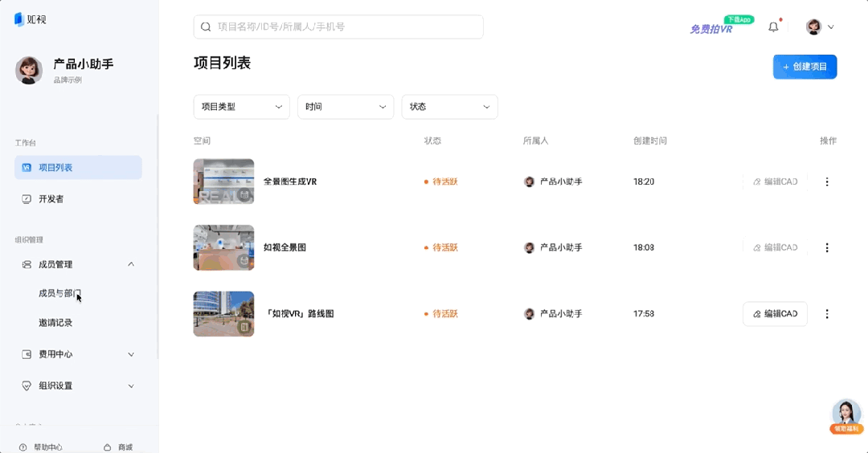Click the 商城 bag icon
Screen dimensions: 868x453
[108, 447]
